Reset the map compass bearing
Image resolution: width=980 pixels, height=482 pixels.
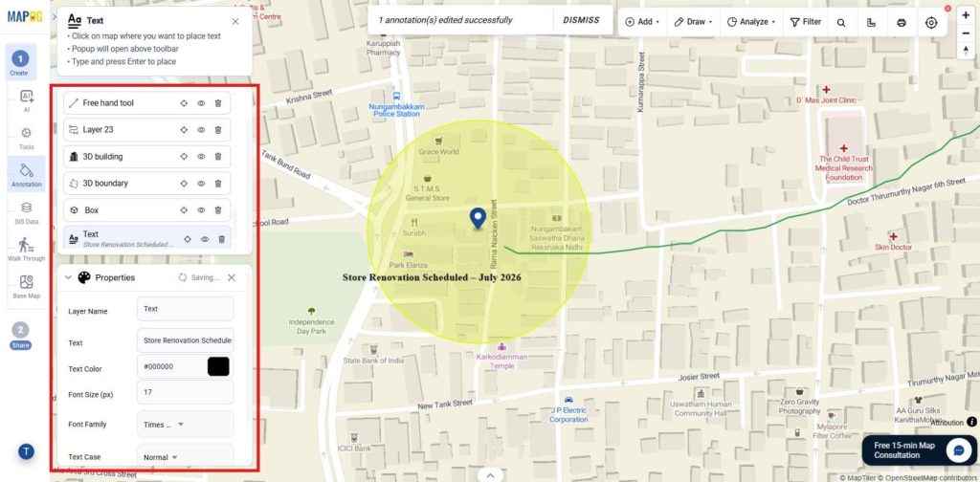coord(967,52)
